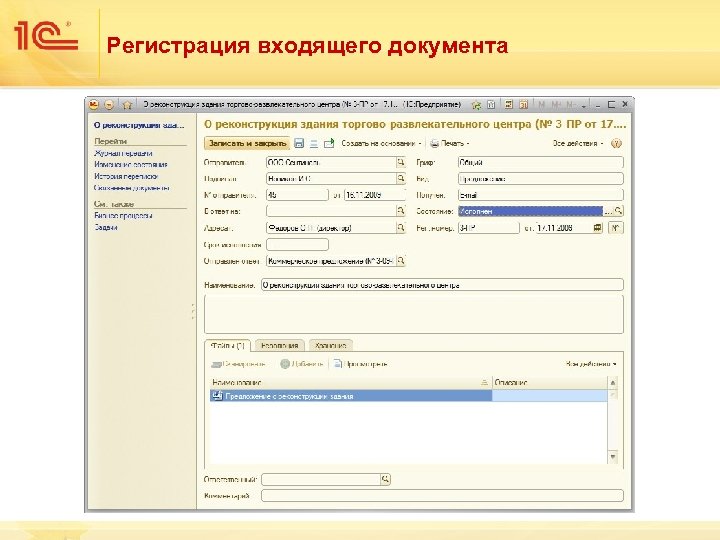Image resolution: width=720 pixels, height=540 pixels.
Task: Open the help question mark icon
Action: (x=616, y=143)
